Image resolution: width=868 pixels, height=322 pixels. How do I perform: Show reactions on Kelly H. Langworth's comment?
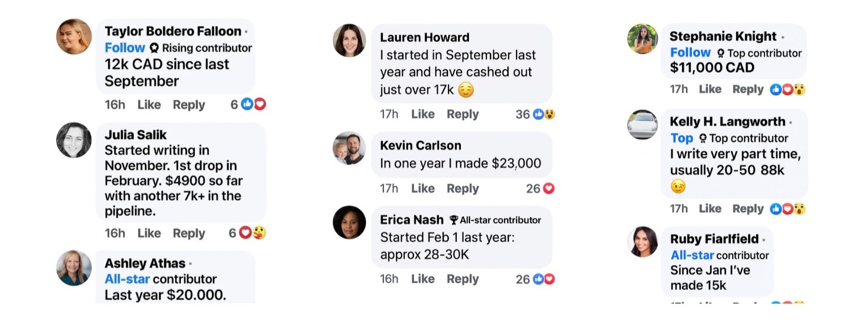(788, 209)
